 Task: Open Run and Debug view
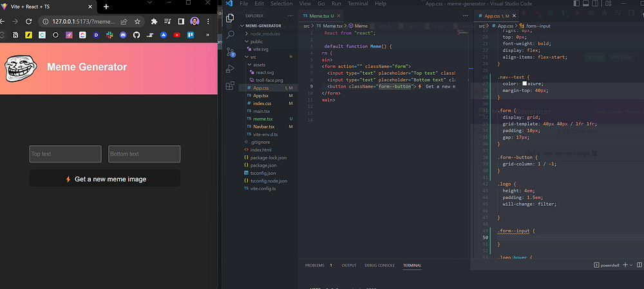[230, 68]
